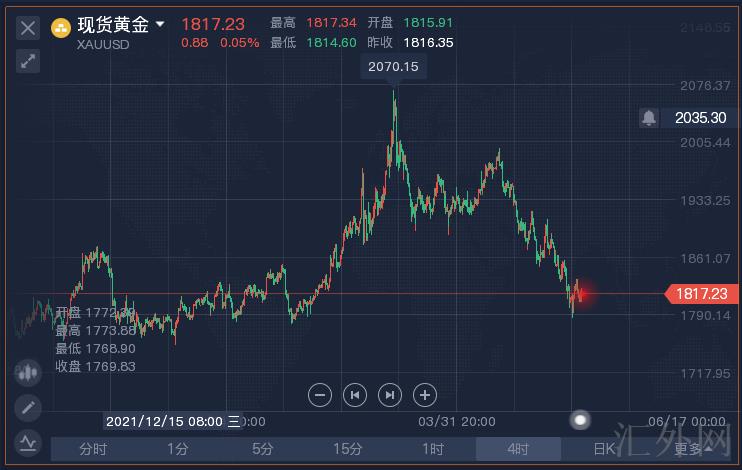Choose the 1时 hourly timeframe
Screen dimensions: 742x470
click(x=433, y=449)
